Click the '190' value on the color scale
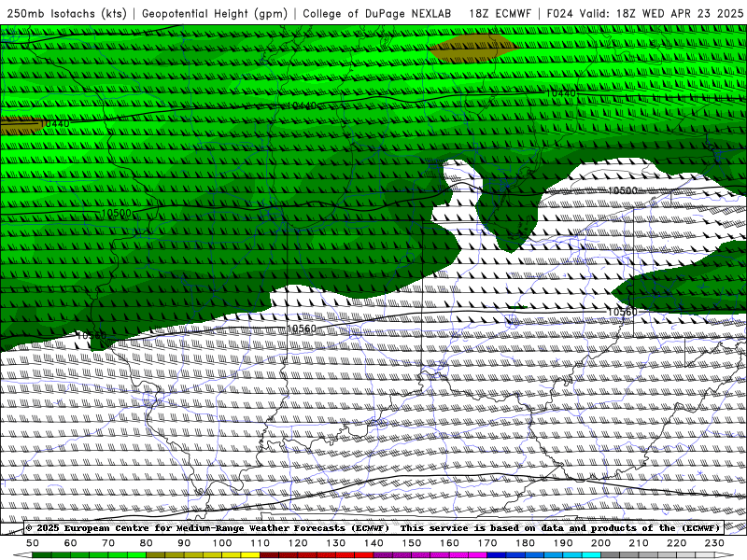The height and width of the screenshot is (560, 747). pyautogui.click(x=563, y=543)
